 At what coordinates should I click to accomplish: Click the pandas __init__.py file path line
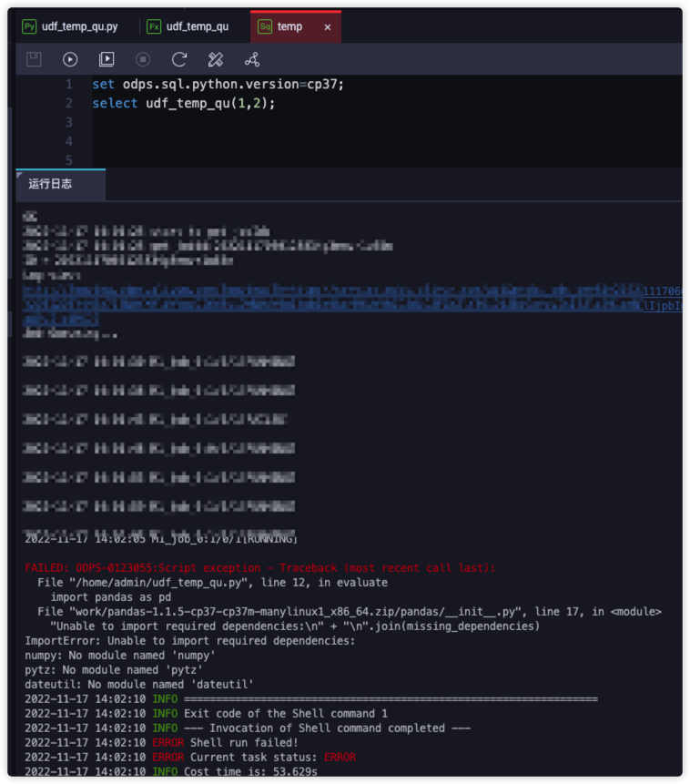[350, 612]
